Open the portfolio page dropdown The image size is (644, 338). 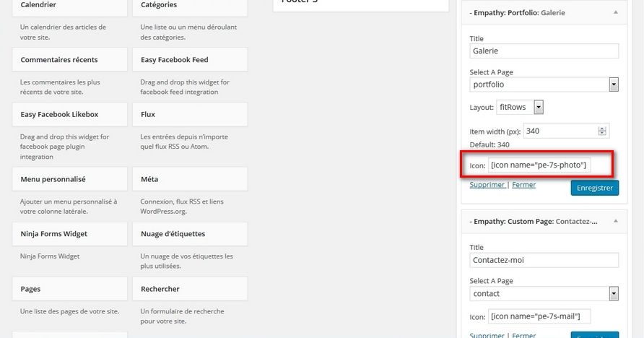tap(614, 84)
